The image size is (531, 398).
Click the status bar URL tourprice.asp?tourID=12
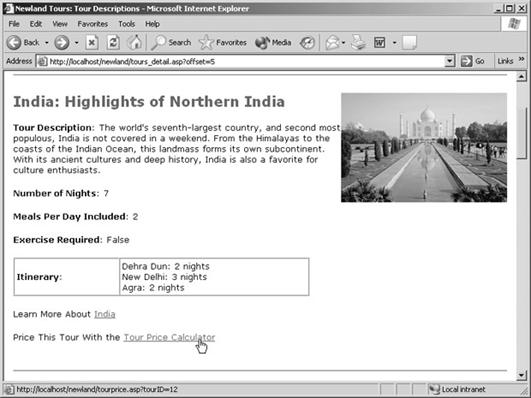(x=97, y=390)
